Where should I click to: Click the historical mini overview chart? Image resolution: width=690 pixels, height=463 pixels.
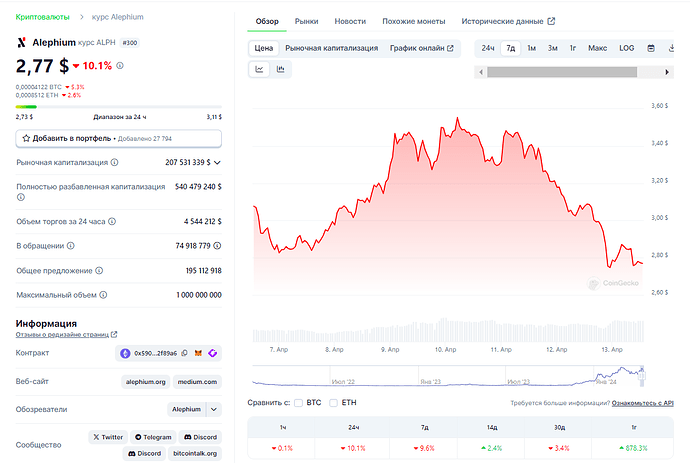(x=448, y=376)
